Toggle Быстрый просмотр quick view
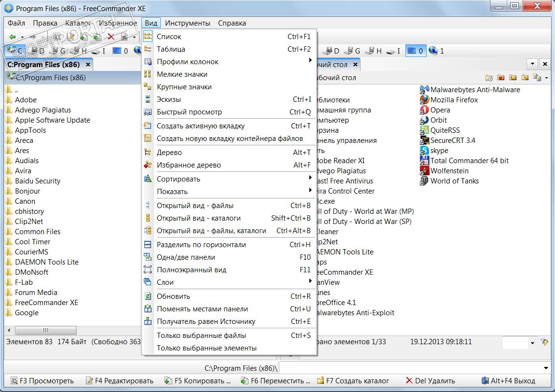 coord(229,112)
